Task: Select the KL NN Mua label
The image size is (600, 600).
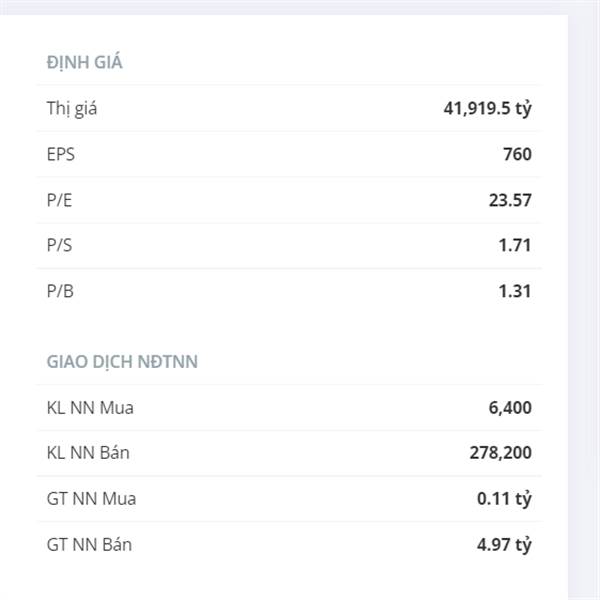Action: [x=90, y=408]
